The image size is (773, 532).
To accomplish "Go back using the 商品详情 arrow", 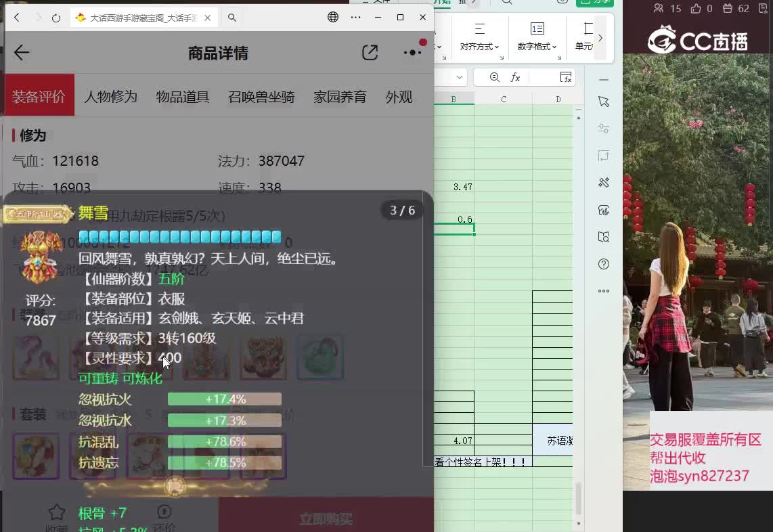I will (x=22, y=53).
